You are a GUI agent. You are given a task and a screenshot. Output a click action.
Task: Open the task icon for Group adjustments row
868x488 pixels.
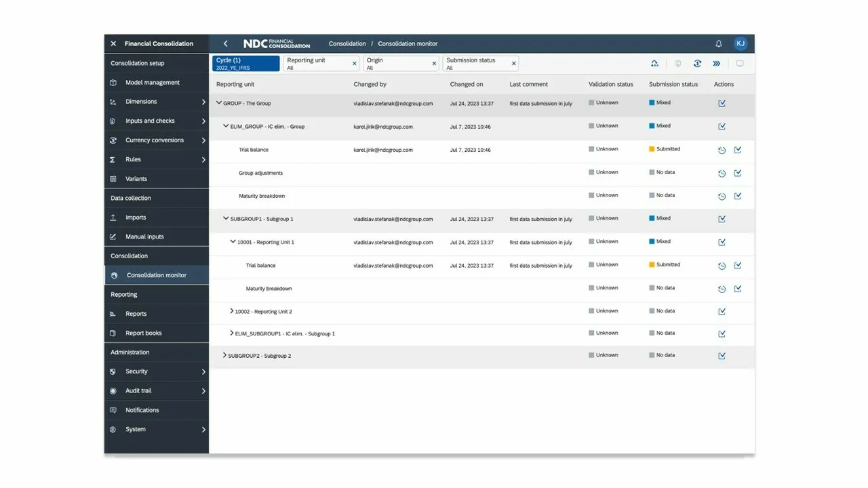(x=737, y=173)
